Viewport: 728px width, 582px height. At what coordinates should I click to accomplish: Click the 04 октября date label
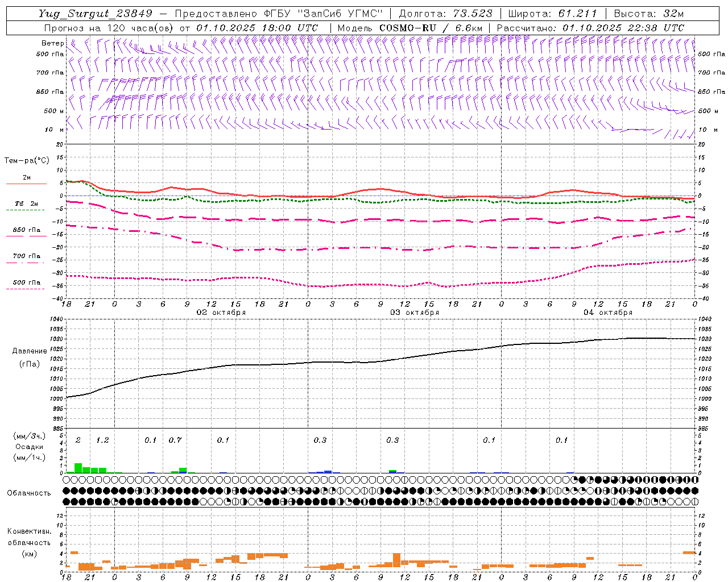(x=608, y=313)
